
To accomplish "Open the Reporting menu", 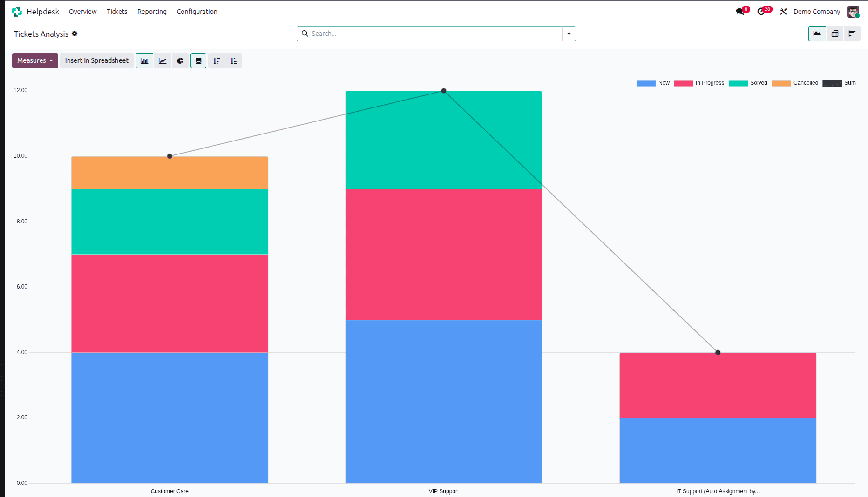I will [152, 12].
